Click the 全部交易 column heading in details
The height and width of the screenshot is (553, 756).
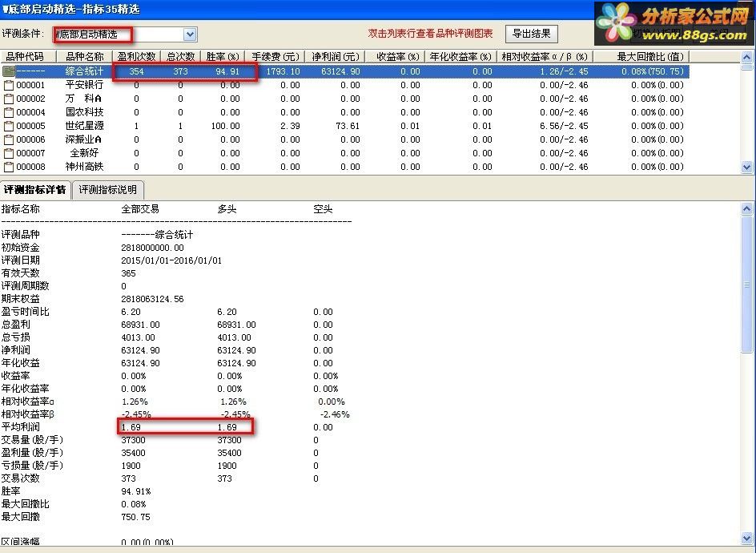[x=140, y=209]
